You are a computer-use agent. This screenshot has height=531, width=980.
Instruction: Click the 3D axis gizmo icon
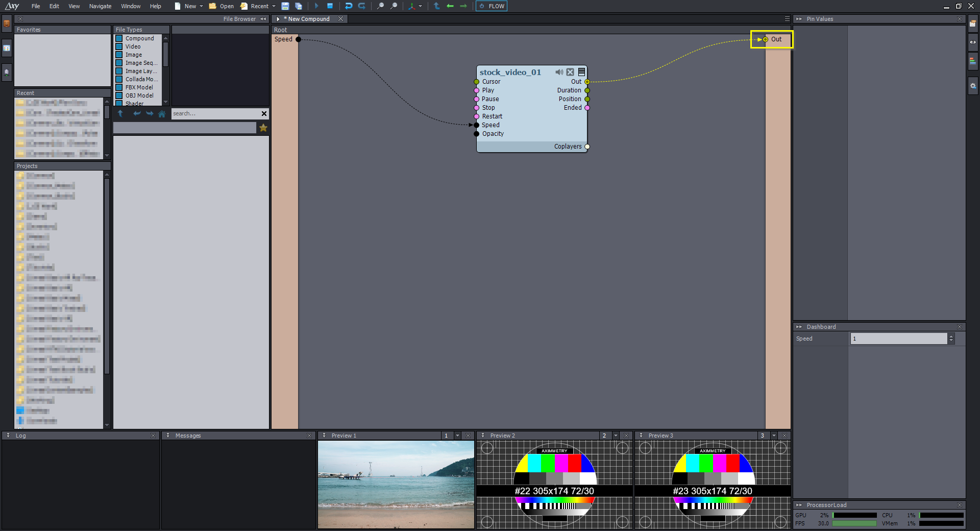[411, 6]
